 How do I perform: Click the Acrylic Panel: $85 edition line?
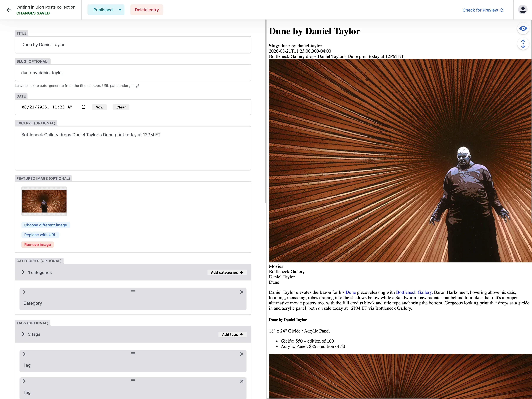(313, 346)
